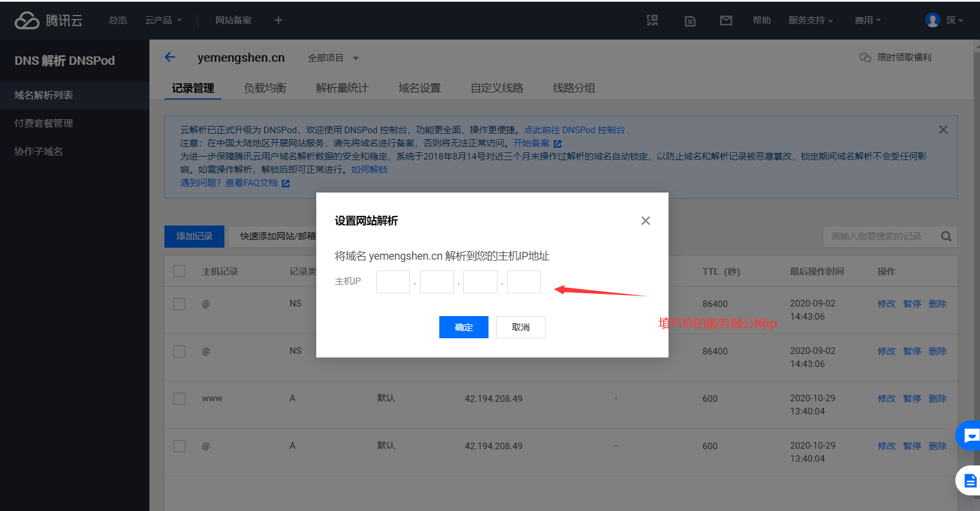Viewport: 980px width, 511px height.
Task: Focus the fourth host IP octet field
Action: (524, 282)
